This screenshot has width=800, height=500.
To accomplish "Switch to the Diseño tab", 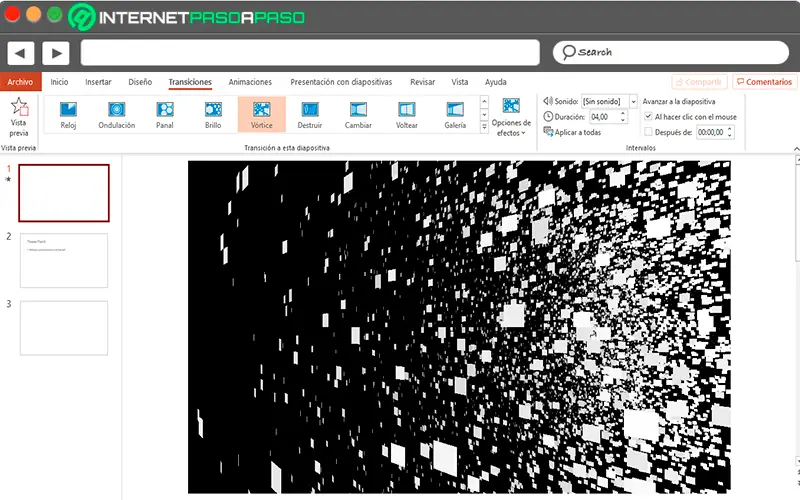I will pyautogui.click(x=140, y=82).
